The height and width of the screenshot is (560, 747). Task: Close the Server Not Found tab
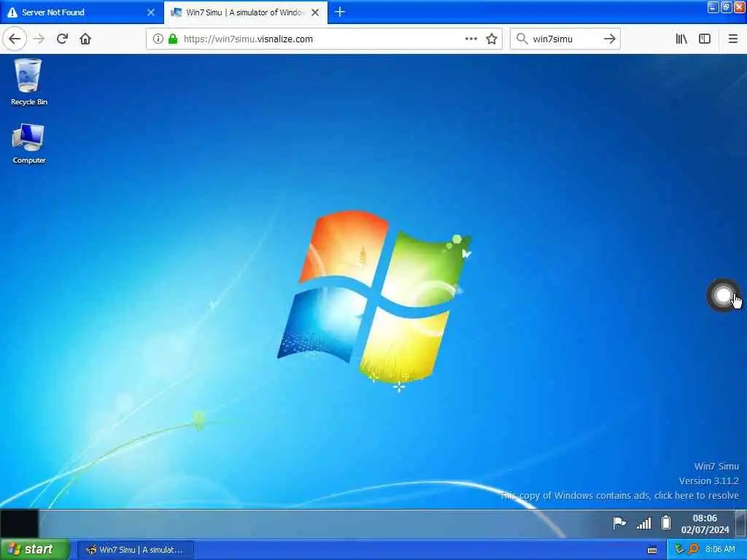pyautogui.click(x=151, y=12)
